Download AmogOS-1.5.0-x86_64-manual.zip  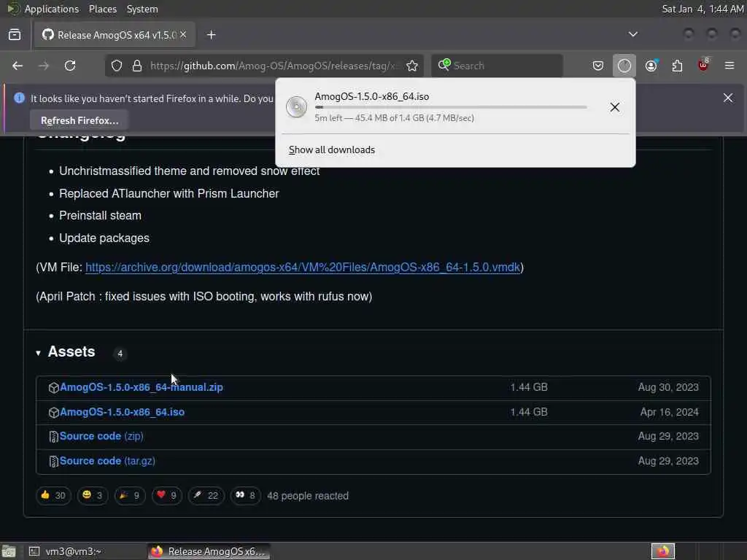[x=142, y=387]
